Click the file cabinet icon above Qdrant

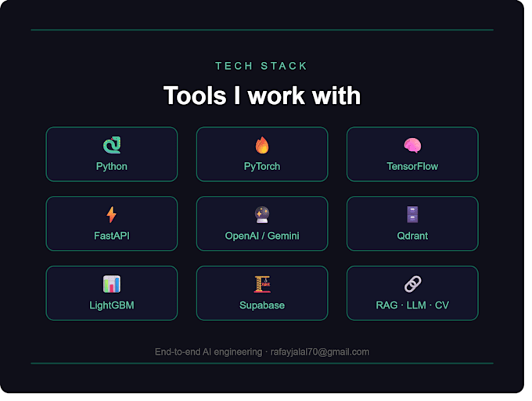pyautogui.click(x=412, y=215)
